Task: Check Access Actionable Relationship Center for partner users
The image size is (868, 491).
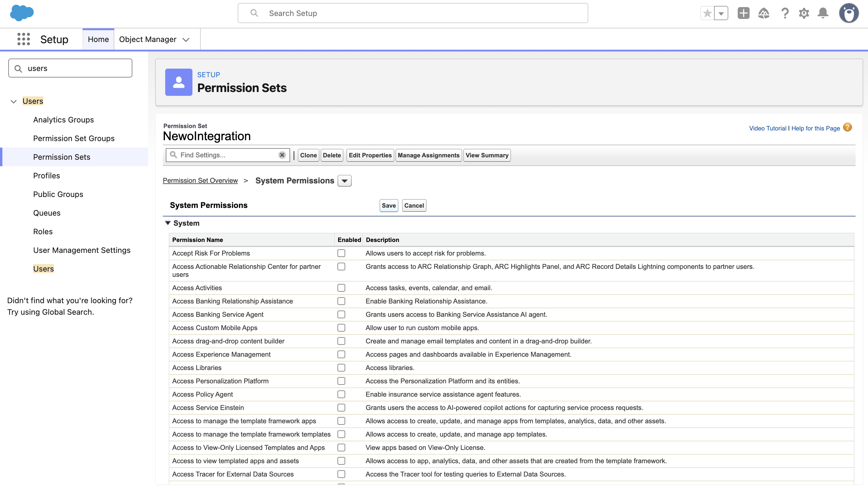Action: pyautogui.click(x=341, y=267)
